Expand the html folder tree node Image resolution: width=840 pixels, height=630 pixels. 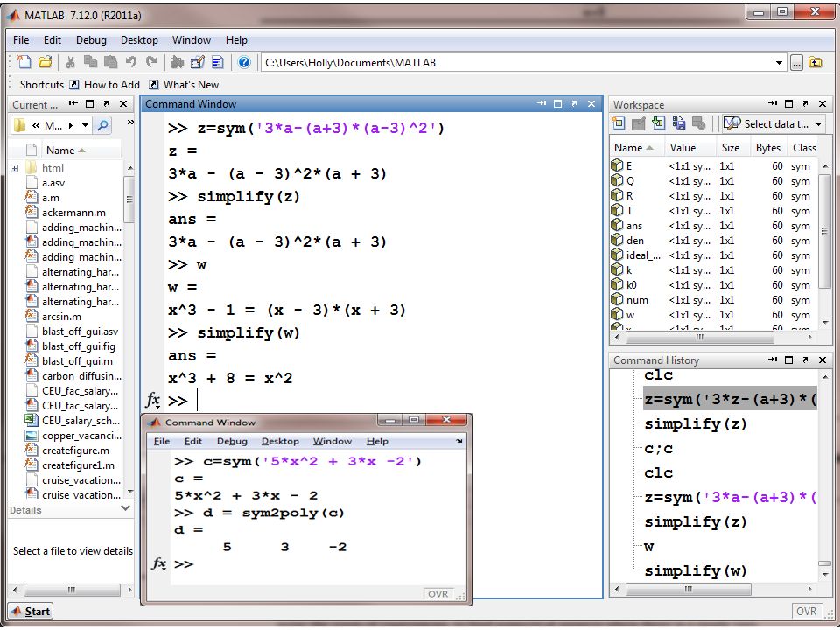15,168
